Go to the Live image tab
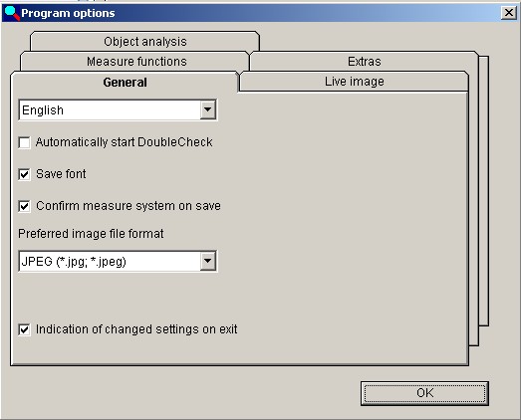 coord(355,82)
